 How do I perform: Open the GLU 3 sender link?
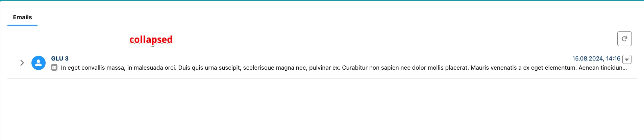60,59
